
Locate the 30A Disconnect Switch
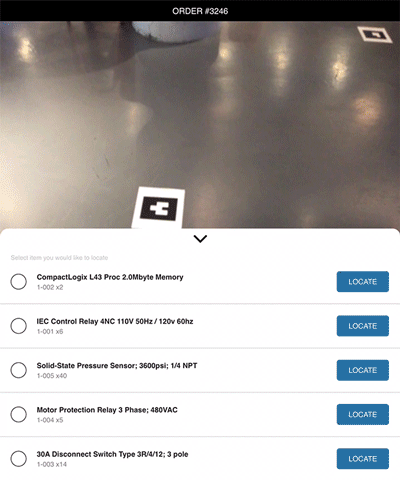(363, 459)
